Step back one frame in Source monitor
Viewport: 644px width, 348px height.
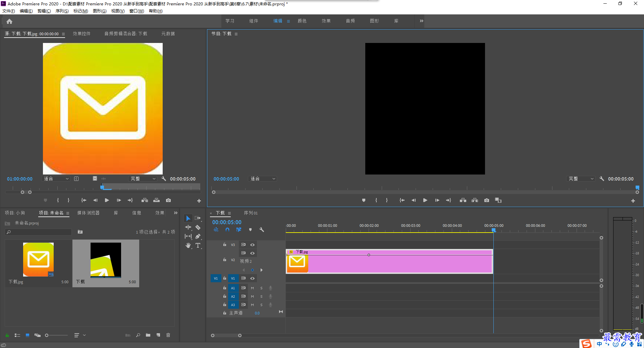point(95,200)
